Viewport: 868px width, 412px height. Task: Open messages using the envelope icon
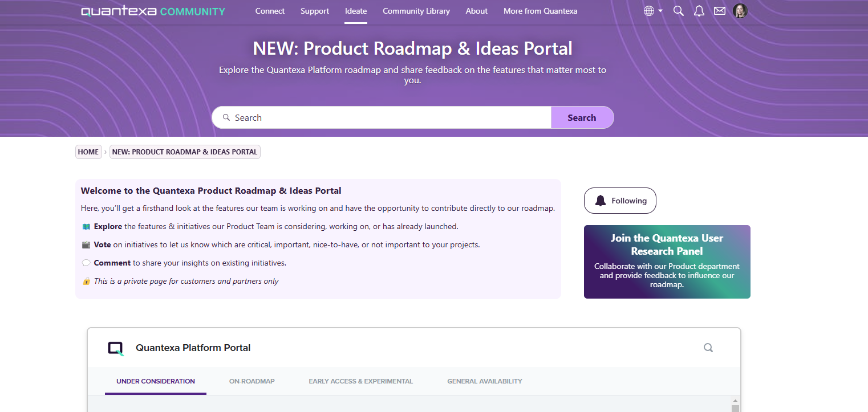719,10
